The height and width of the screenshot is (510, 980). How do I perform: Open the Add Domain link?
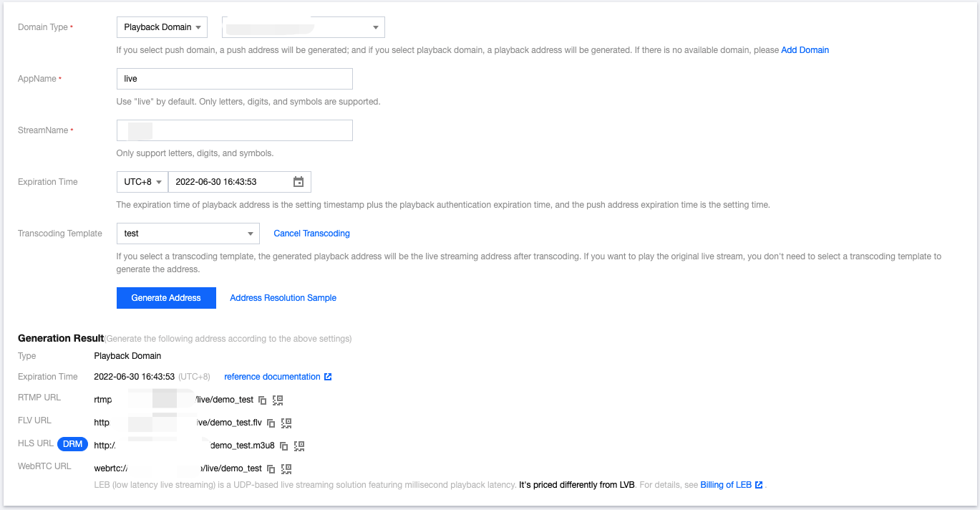[805, 50]
